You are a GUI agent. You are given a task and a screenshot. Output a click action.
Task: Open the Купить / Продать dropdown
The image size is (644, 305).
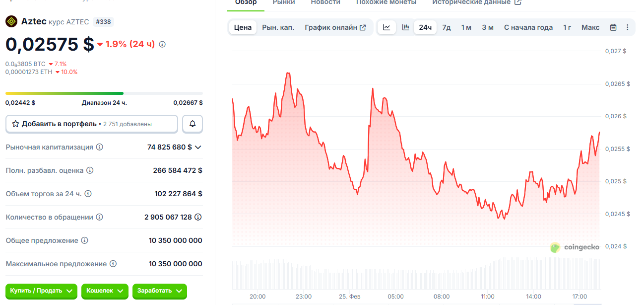coord(41,291)
